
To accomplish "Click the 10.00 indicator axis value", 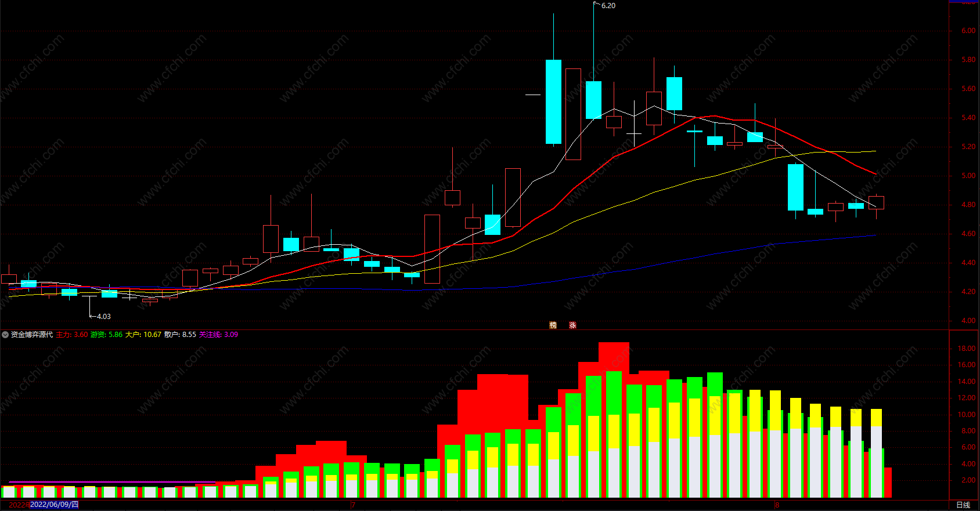I will [967, 415].
